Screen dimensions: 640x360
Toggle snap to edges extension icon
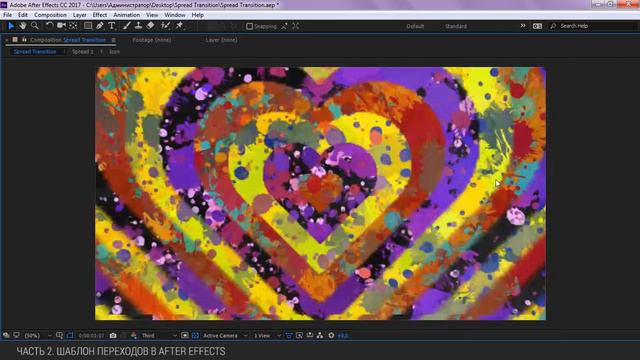coord(284,27)
